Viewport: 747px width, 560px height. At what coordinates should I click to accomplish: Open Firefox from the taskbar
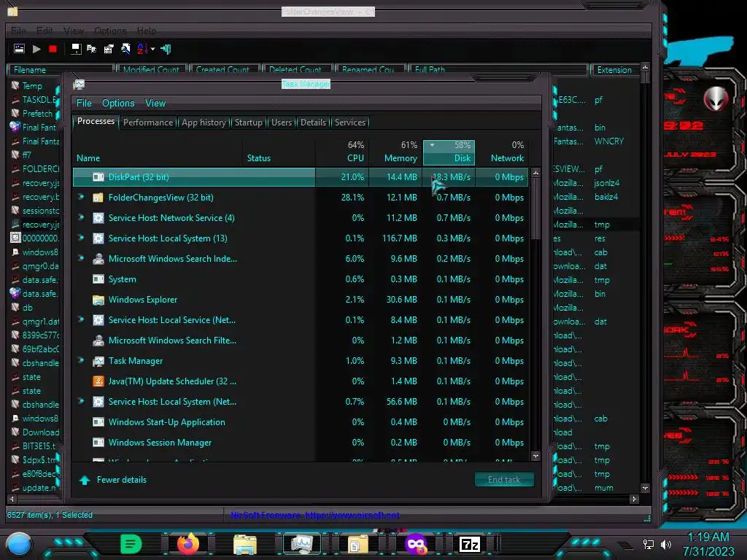point(188,544)
